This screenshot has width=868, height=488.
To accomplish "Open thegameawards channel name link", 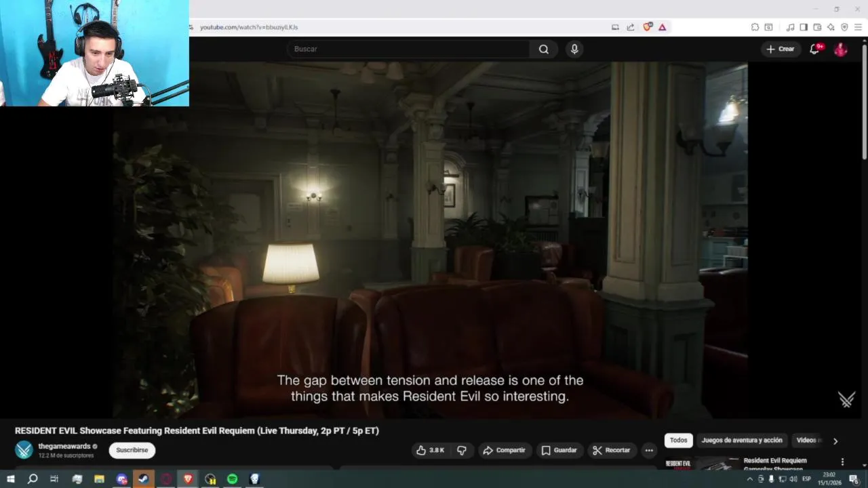I will (64, 447).
